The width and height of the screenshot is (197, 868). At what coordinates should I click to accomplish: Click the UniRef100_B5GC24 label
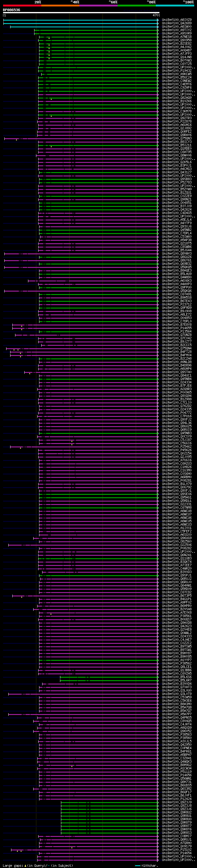click(177, 78)
